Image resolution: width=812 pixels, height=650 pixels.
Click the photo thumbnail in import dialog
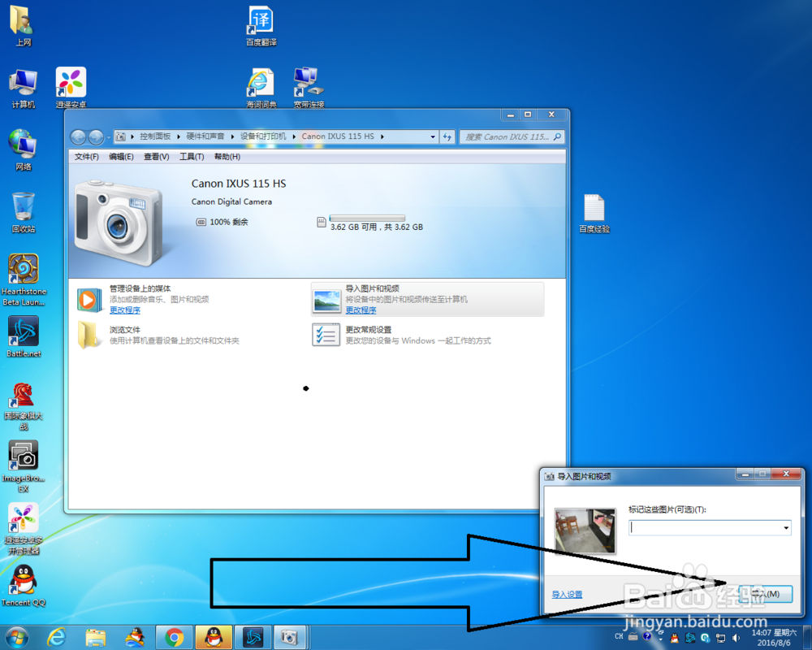coord(585,531)
